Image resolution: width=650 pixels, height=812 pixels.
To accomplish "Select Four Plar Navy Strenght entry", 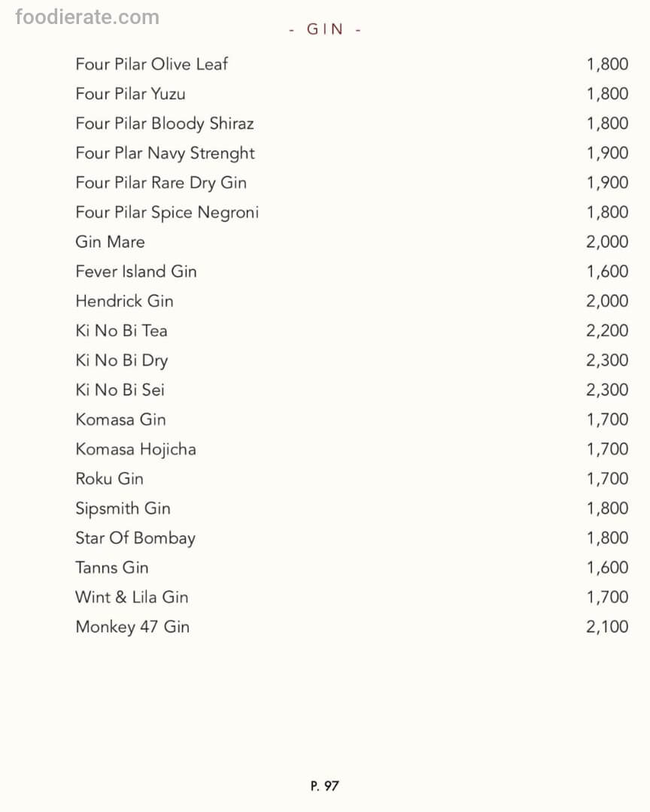I will click(x=165, y=153).
